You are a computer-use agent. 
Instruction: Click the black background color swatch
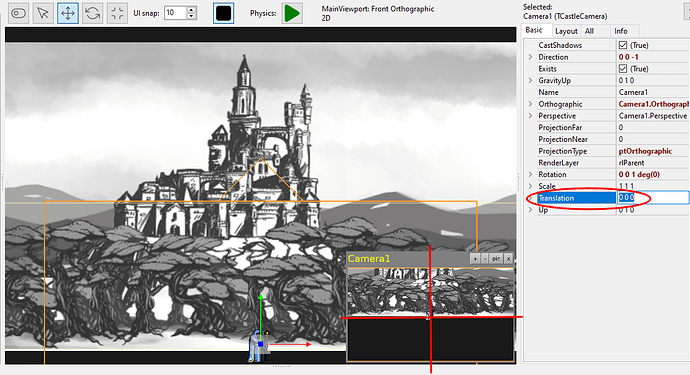[224, 13]
